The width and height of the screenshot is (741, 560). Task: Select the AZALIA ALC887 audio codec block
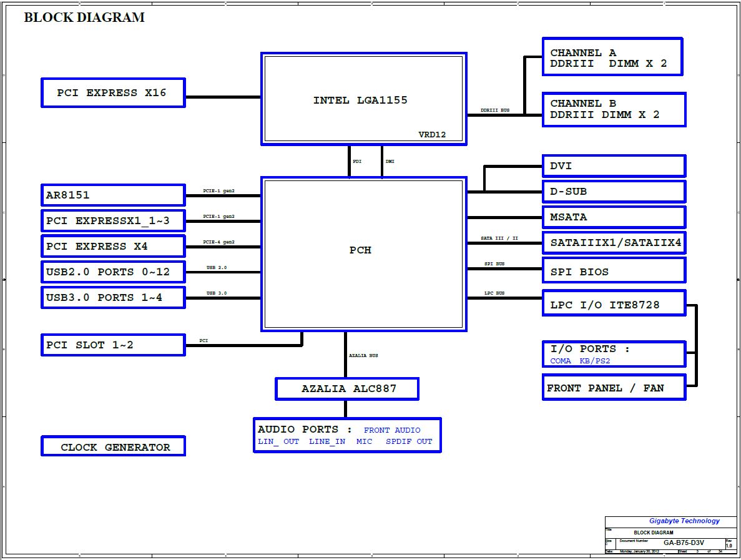point(347,388)
